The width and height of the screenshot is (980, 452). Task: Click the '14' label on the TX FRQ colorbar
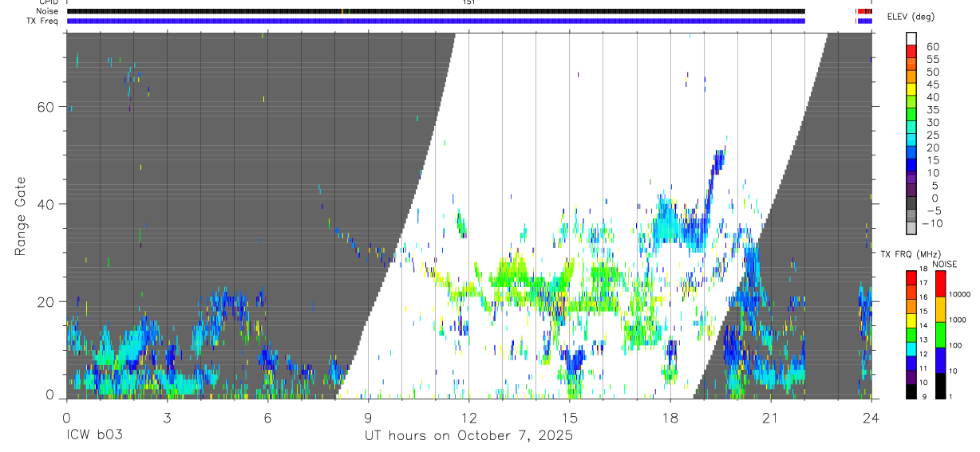pyautogui.click(x=925, y=325)
